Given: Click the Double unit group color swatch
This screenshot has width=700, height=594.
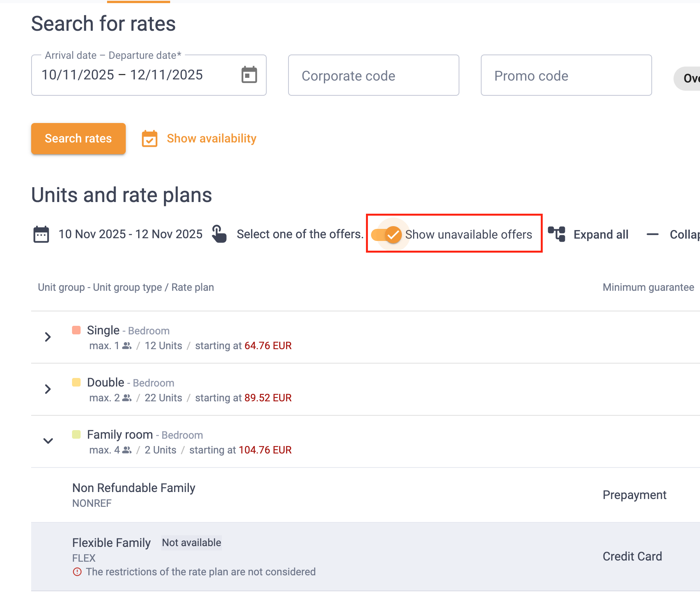Looking at the screenshot, I should pyautogui.click(x=76, y=382).
